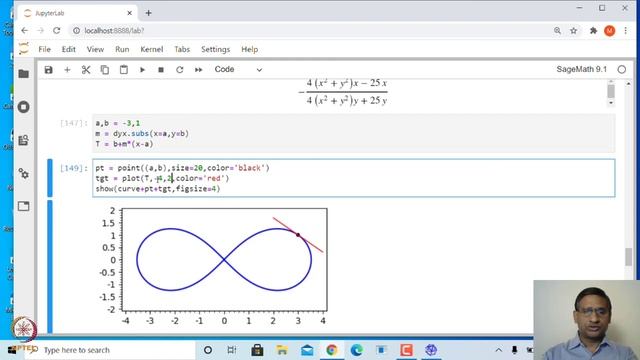
Task: Open the cell type Code dropdown
Action: point(238,69)
